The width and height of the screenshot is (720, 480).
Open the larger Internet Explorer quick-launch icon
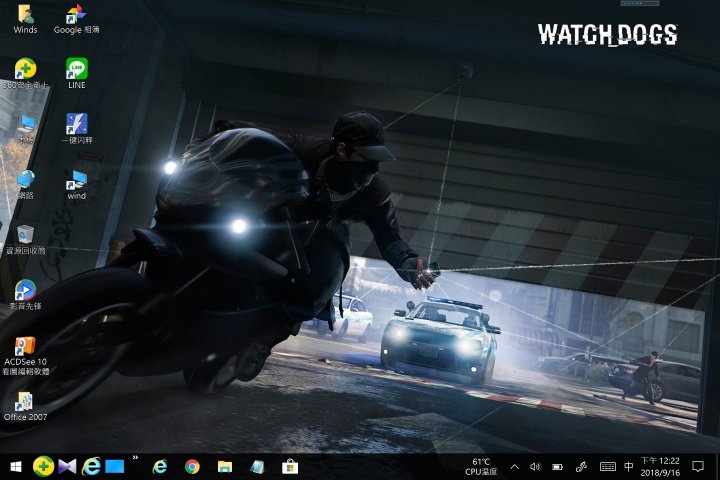[91, 467]
